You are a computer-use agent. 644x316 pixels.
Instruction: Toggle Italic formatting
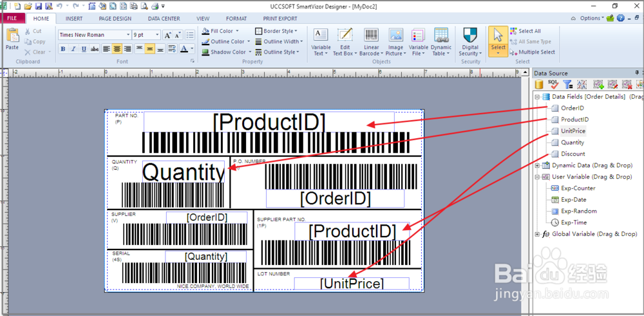pos(73,49)
